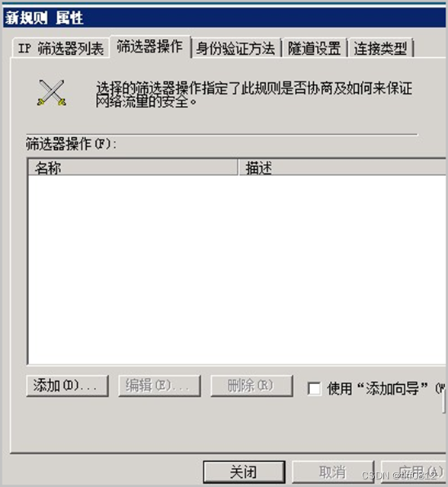448x487 pixels.
Task: Enable the 使用"添加向导" checkbox
Action: point(314,388)
